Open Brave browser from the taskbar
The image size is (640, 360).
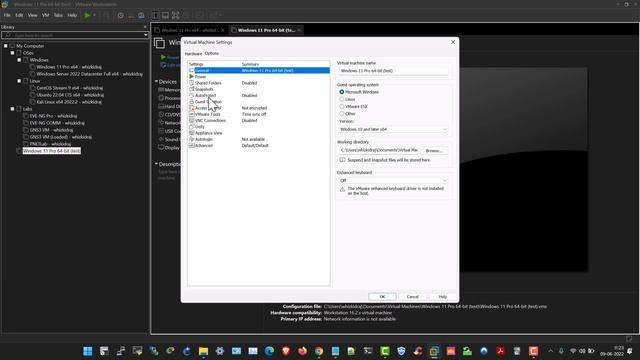click(286, 351)
